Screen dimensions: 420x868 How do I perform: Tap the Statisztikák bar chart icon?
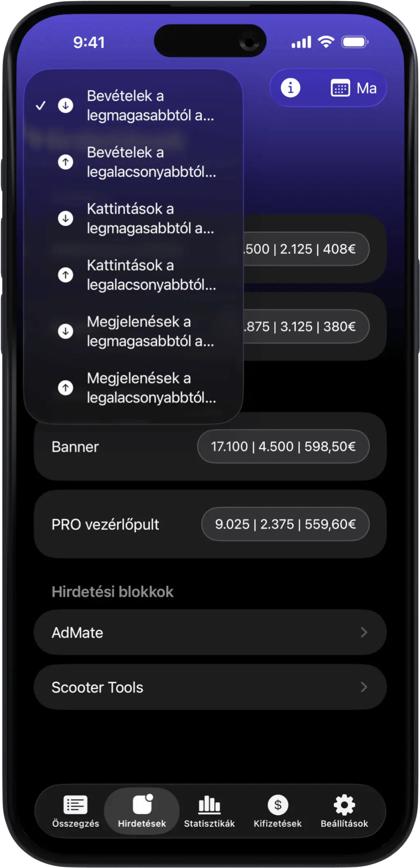pos(209,804)
